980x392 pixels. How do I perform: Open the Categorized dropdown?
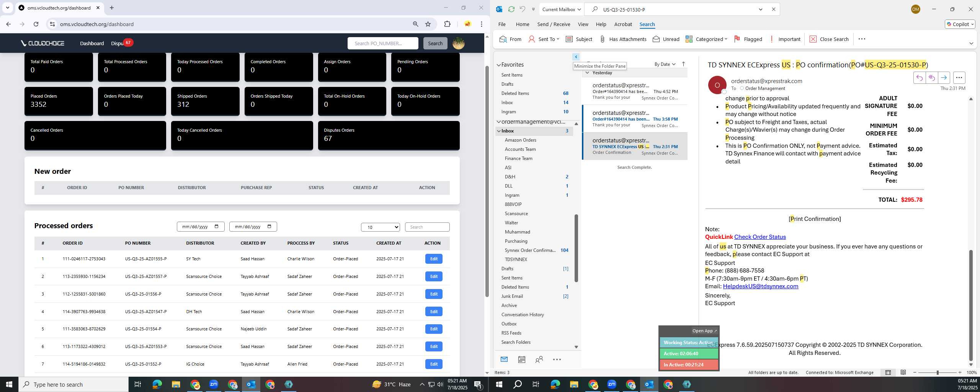[x=706, y=39]
